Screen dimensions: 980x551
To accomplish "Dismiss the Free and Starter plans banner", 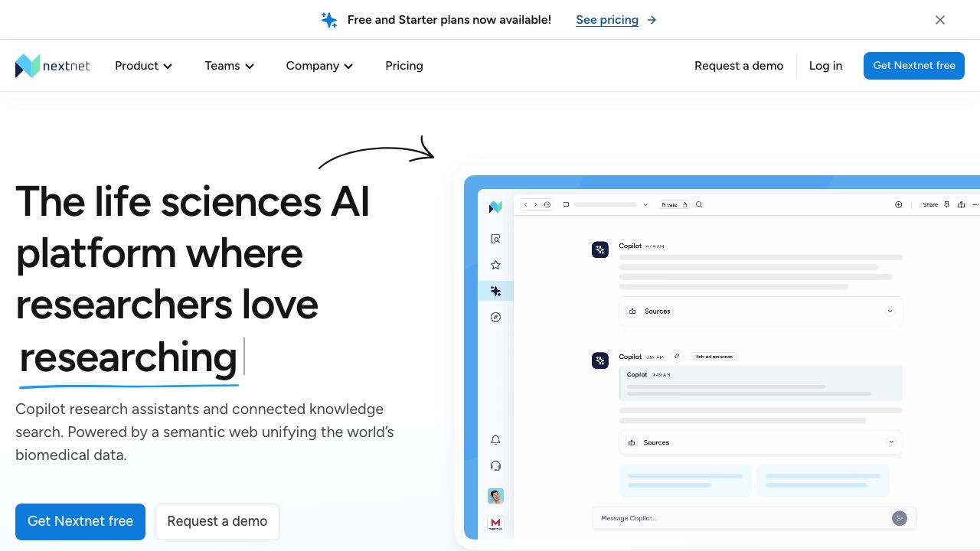I will [940, 20].
